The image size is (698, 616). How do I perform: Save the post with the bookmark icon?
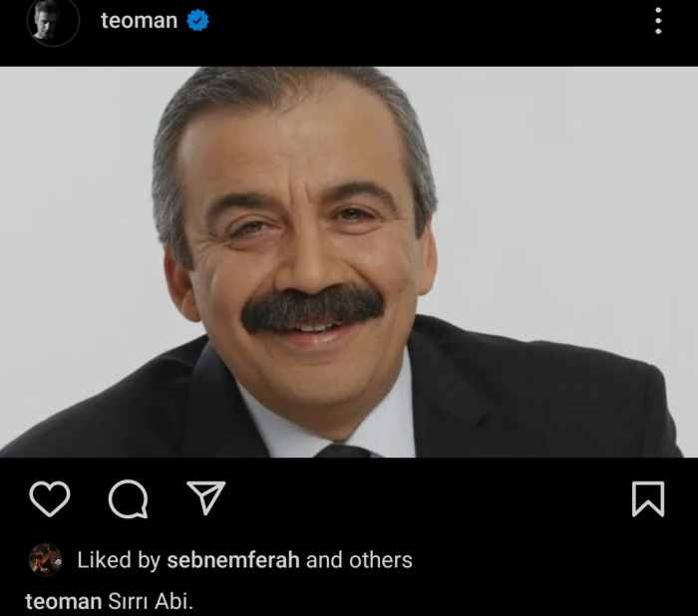click(648, 499)
